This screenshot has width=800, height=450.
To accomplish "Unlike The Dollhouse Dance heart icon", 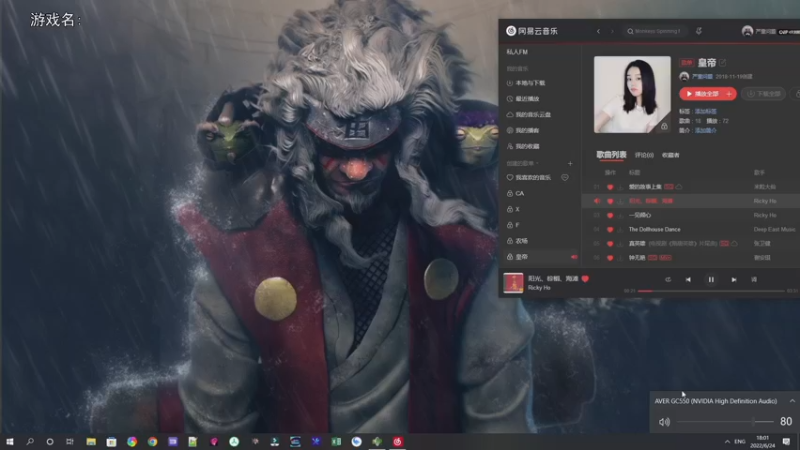I will [610, 230].
